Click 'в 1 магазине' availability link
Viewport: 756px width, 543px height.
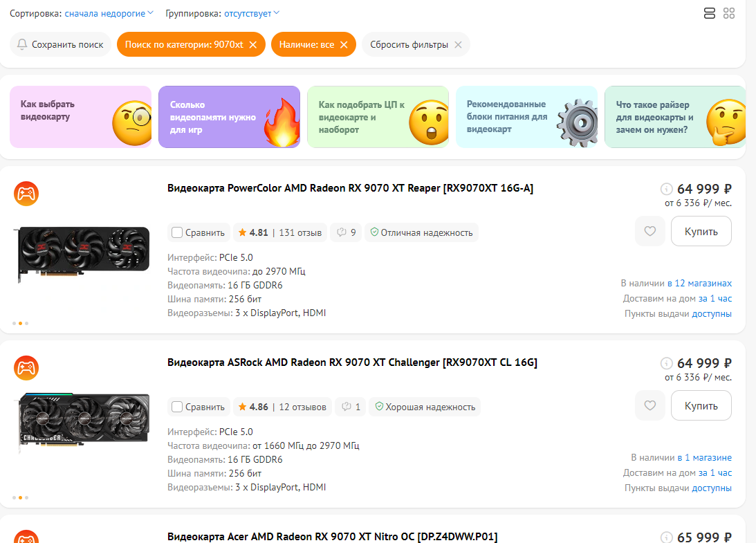pos(704,457)
